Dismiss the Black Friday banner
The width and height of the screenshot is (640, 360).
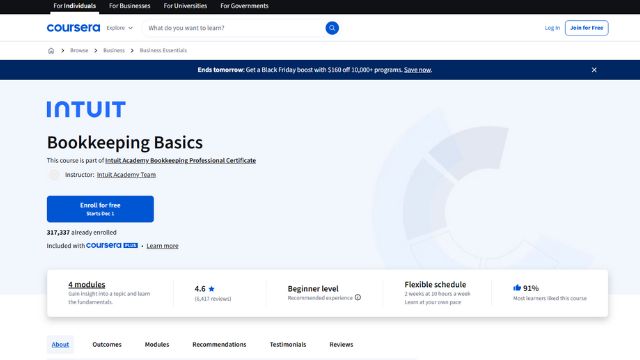(594, 70)
